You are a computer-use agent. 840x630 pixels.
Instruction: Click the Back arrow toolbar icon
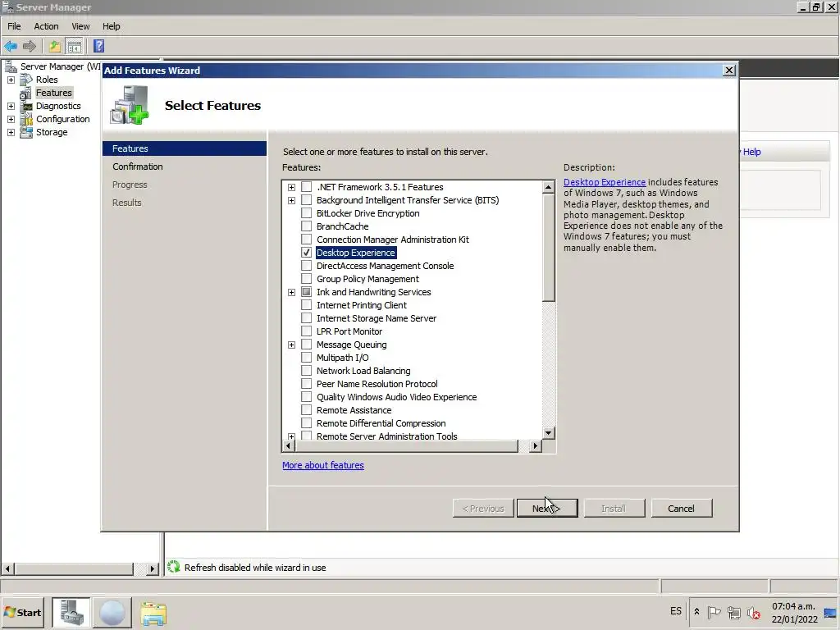pos(11,47)
